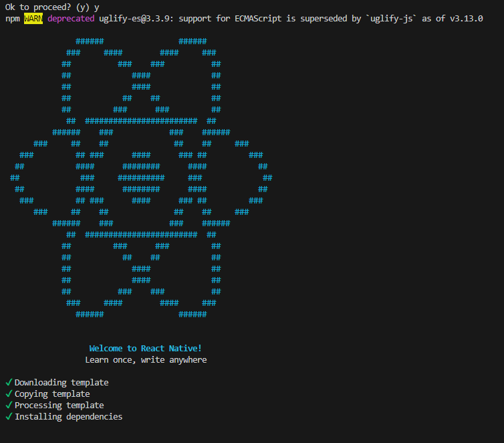
Task: Click the checkmark beside Copying template
Action: 9,393
